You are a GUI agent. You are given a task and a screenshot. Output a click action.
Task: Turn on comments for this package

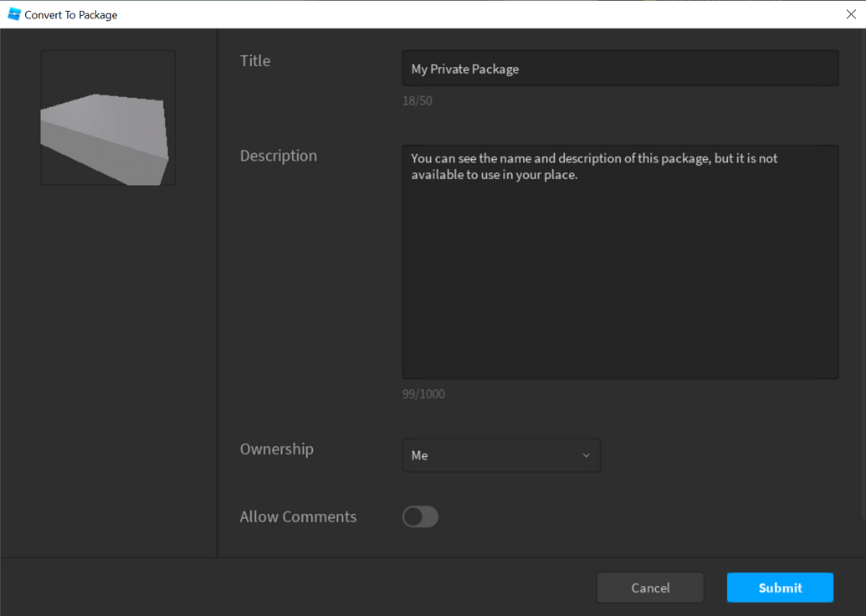tap(420, 516)
